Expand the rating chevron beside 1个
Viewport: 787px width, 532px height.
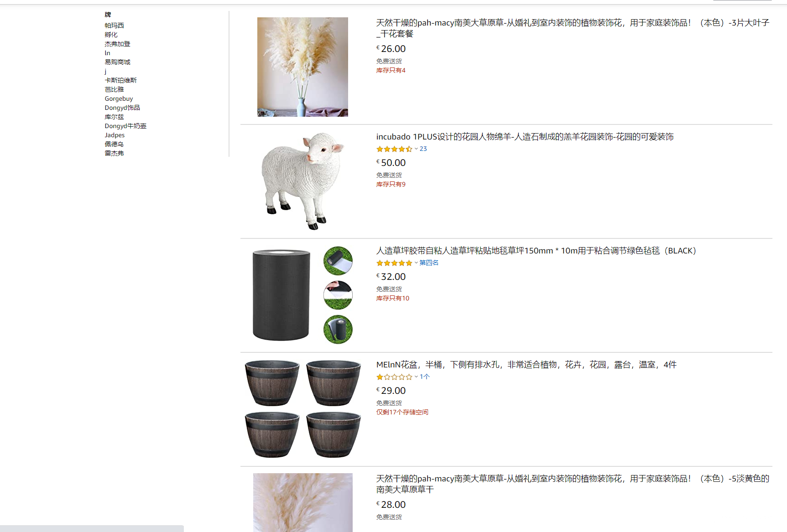416,377
